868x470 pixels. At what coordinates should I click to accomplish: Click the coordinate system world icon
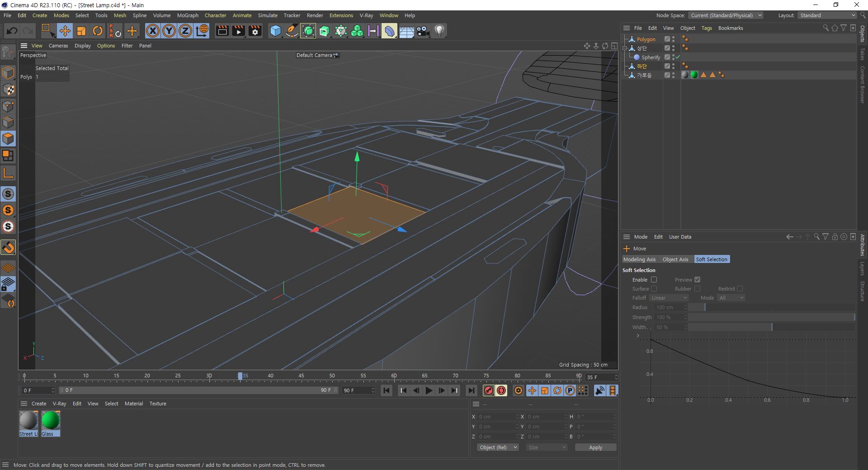pos(202,31)
